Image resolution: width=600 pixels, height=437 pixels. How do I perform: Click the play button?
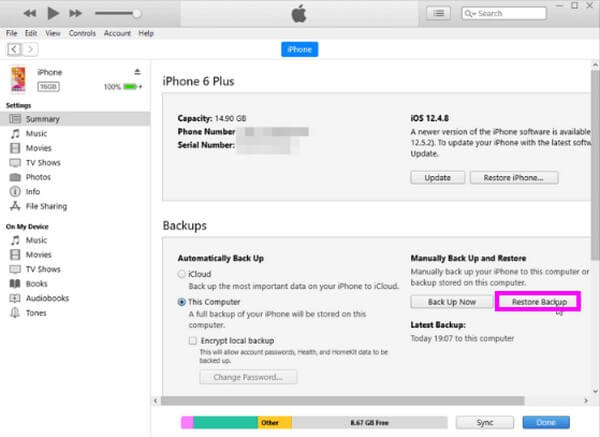(53, 13)
